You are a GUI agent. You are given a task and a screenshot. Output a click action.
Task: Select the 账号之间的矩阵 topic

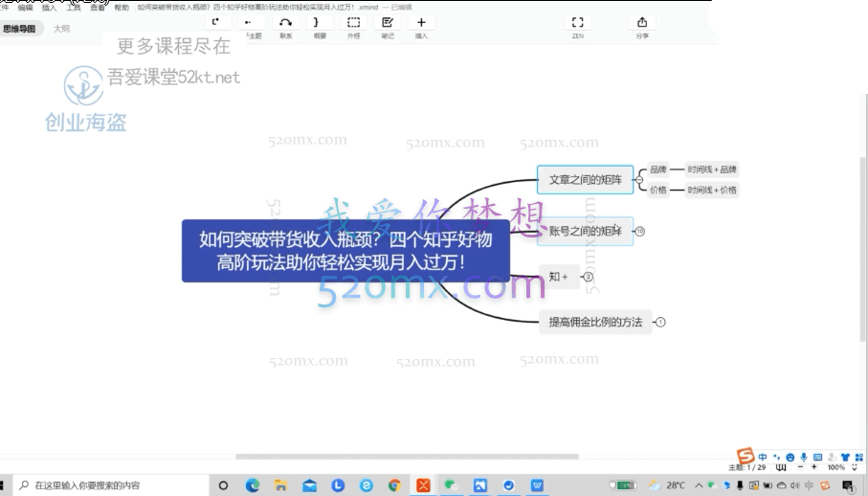(x=585, y=231)
